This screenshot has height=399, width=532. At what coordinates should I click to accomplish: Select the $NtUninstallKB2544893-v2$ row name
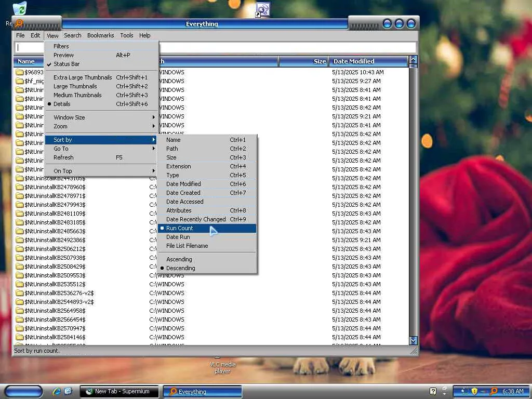click(59, 302)
